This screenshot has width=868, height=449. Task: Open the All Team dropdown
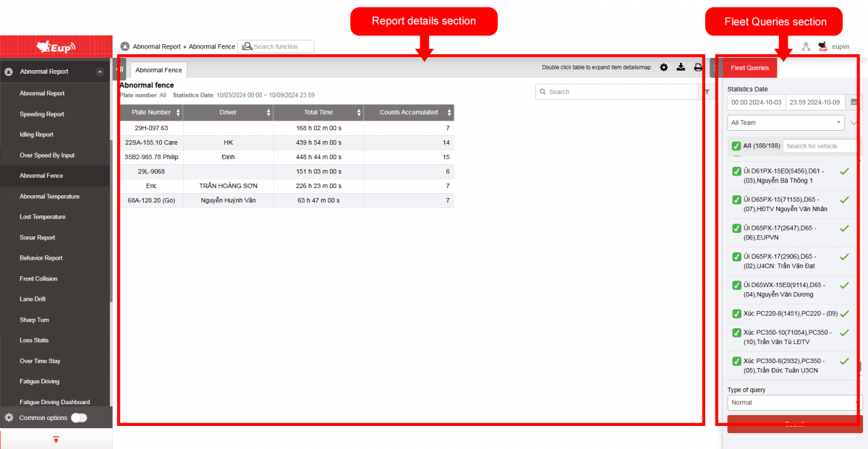[786, 123]
